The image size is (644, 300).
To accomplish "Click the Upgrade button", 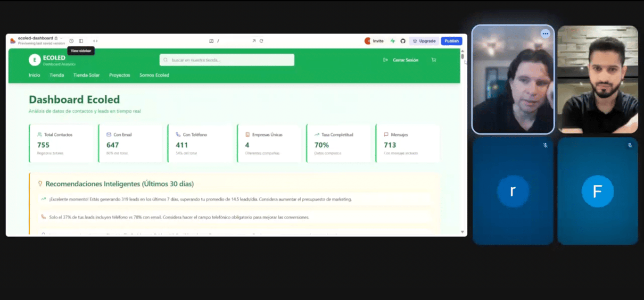I will pos(424,41).
